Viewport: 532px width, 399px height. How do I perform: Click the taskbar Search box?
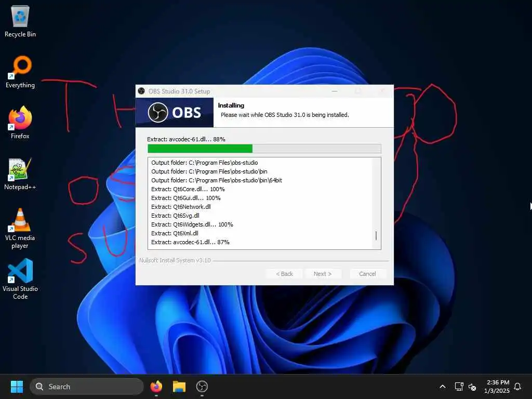(87, 387)
